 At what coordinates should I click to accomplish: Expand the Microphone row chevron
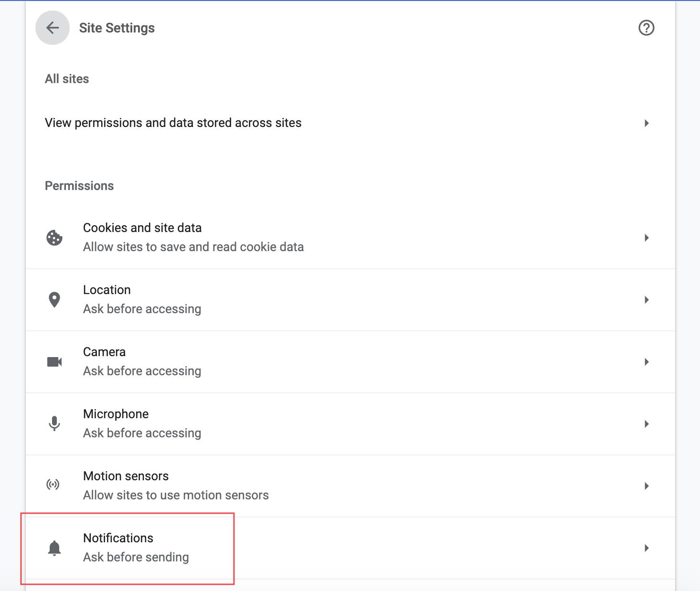(x=647, y=424)
